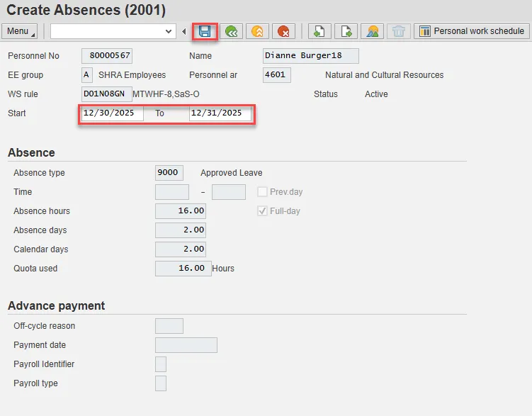Click the To date field
The image size is (532, 416).
(220, 113)
